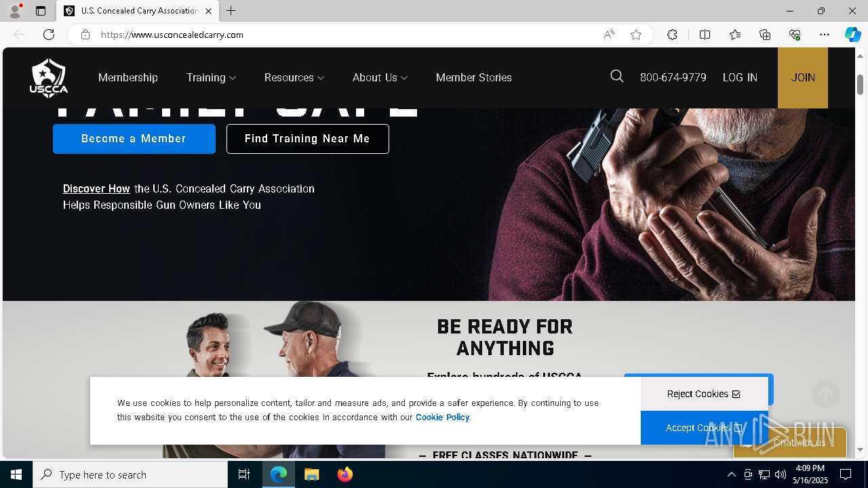
Task: Open the Windows Start menu
Action: (x=16, y=474)
